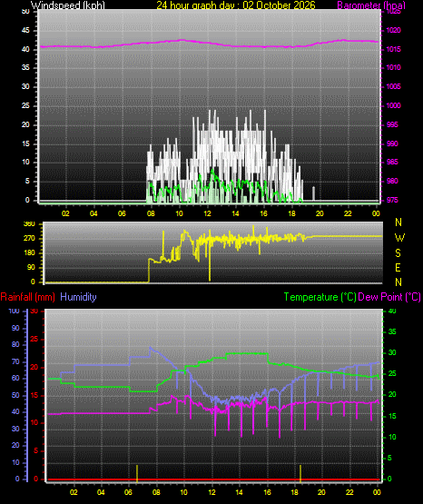Click the green '40' temperature axis value

pyautogui.click(x=392, y=311)
